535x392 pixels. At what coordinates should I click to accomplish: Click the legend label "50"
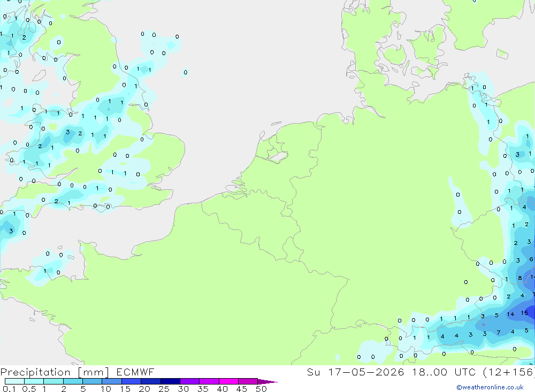261,389
